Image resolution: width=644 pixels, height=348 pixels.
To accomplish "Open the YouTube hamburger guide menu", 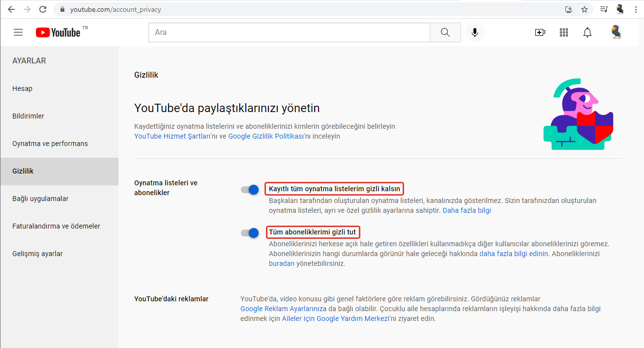I will click(18, 32).
